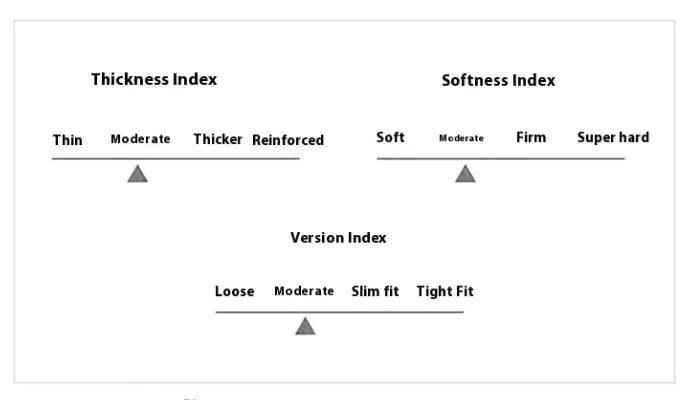Pick the Reinforced thickness option

pos(288,140)
